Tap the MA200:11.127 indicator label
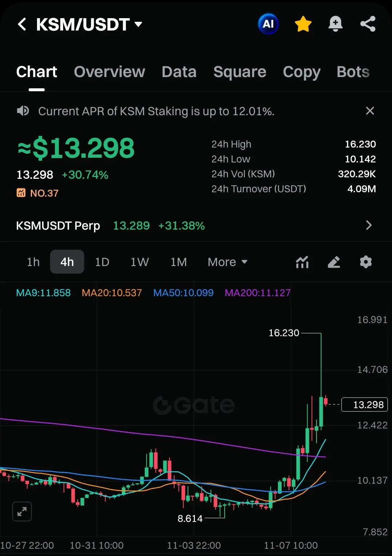392x556 pixels. coord(258,293)
